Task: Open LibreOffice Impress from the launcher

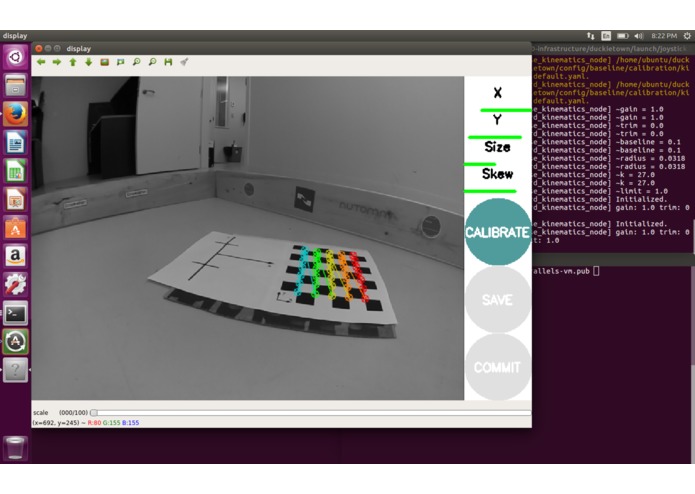Action: point(16,199)
